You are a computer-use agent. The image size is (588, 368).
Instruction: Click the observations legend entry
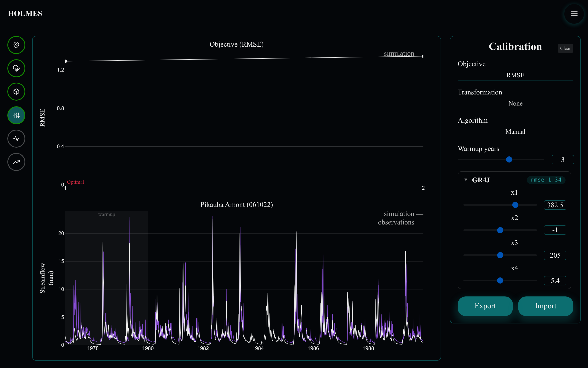click(x=400, y=222)
